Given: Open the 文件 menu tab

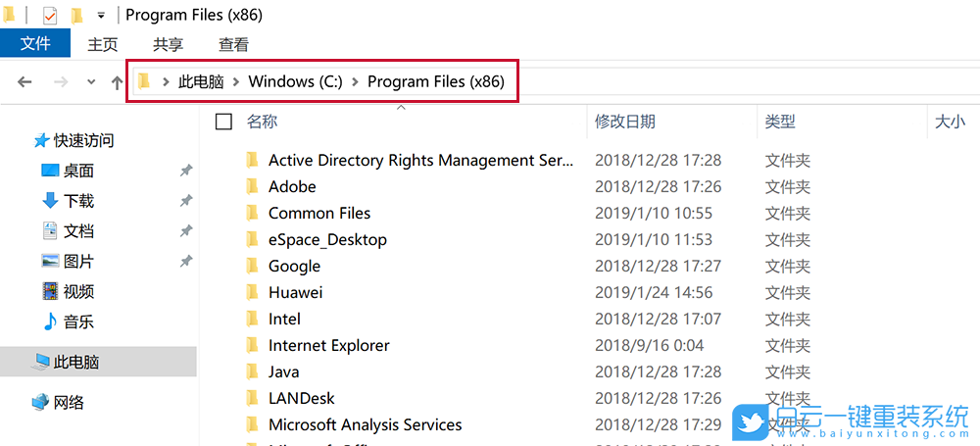Looking at the screenshot, I should pyautogui.click(x=35, y=44).
